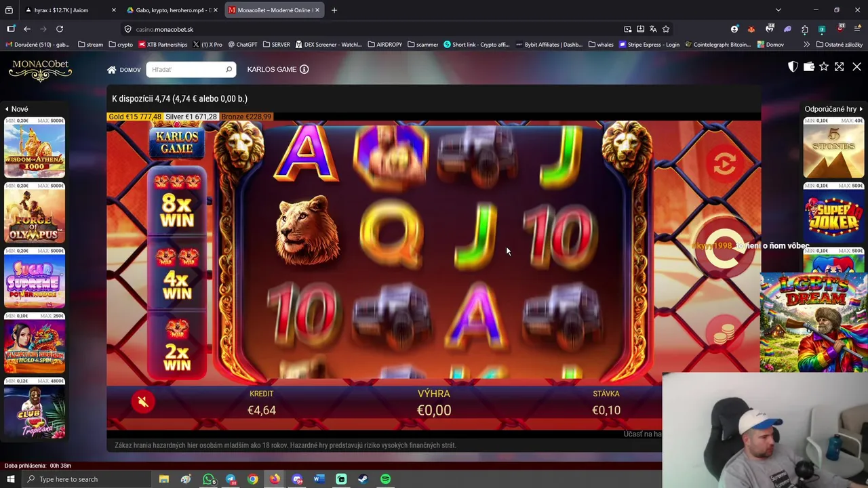This screenshot has width=868, height=488.
Task: Switch to the Gabo, krypto, herohero.mp4 tab
Action: (x=173, y=10)
